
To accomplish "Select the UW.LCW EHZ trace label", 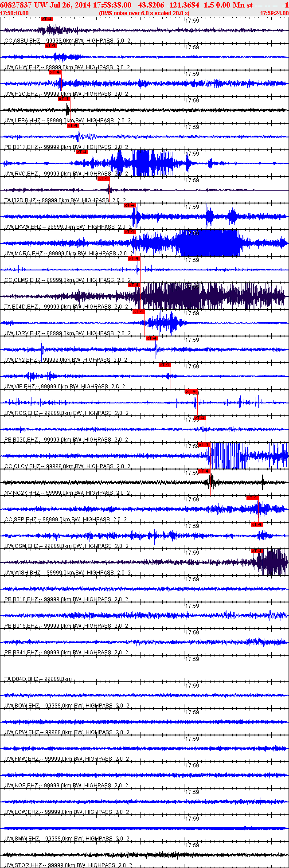I will [67, 812].
